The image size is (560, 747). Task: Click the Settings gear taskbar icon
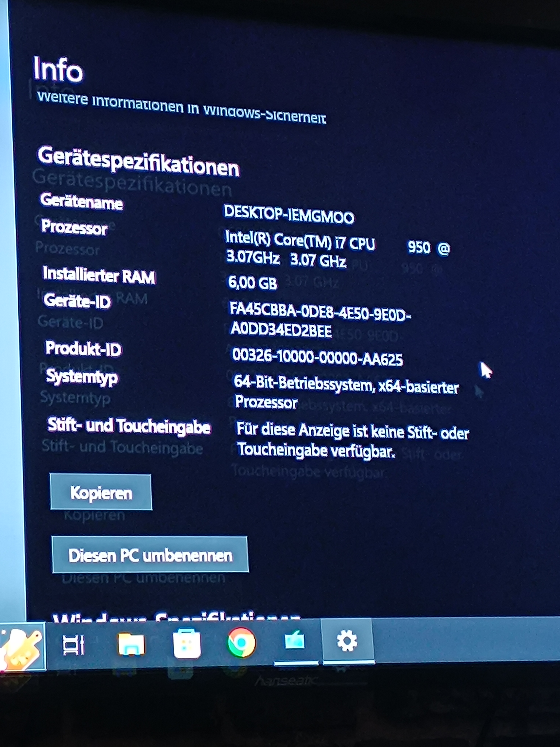[x=347, y=640]
